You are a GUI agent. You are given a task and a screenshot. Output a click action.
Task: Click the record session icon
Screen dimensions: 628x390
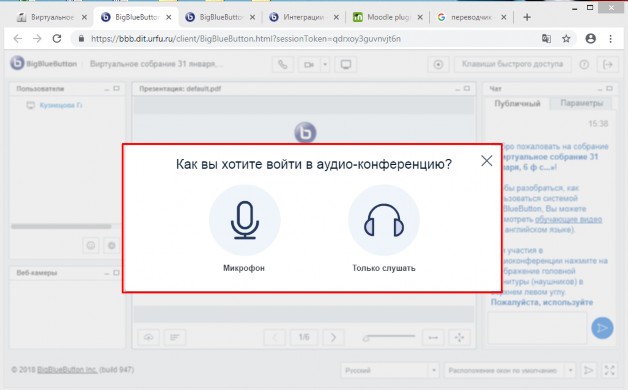click(x=438, y=64)
